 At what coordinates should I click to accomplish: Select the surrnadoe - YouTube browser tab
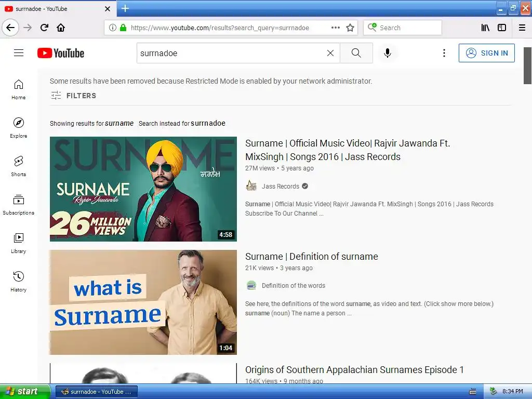58,8
